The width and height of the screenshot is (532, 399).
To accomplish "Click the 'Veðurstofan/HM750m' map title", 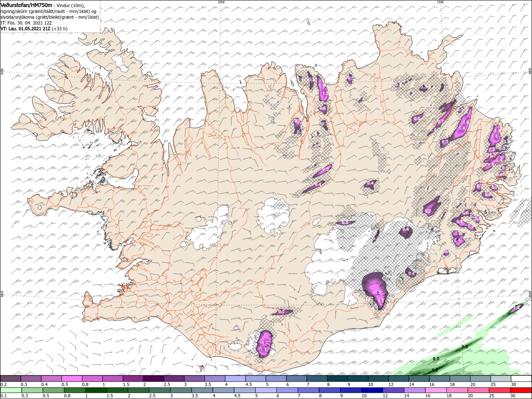I will click(26, 5).
